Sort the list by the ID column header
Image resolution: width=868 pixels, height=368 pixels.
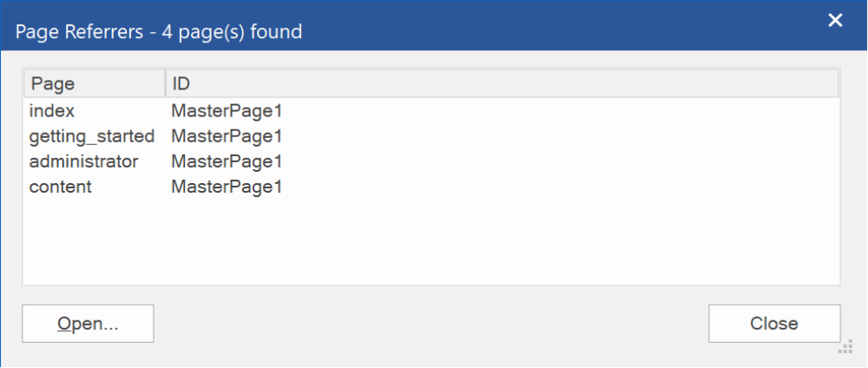(502, 83)
